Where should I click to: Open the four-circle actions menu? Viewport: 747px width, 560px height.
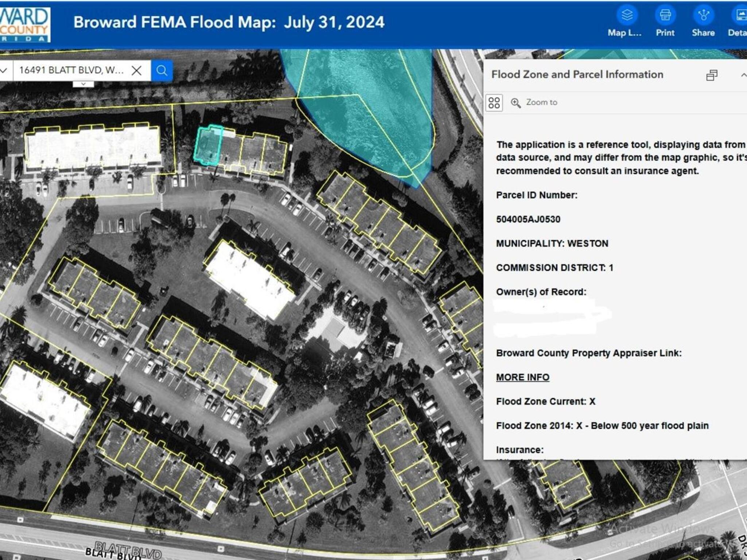tap(494, 103)
